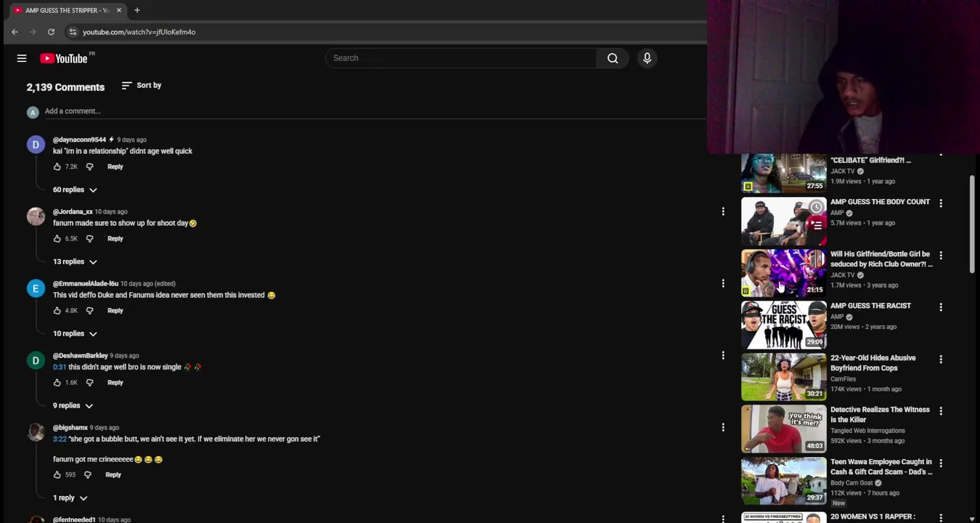Reload the current page
Screen dimensions: 980x523
(x=51, y=32)
